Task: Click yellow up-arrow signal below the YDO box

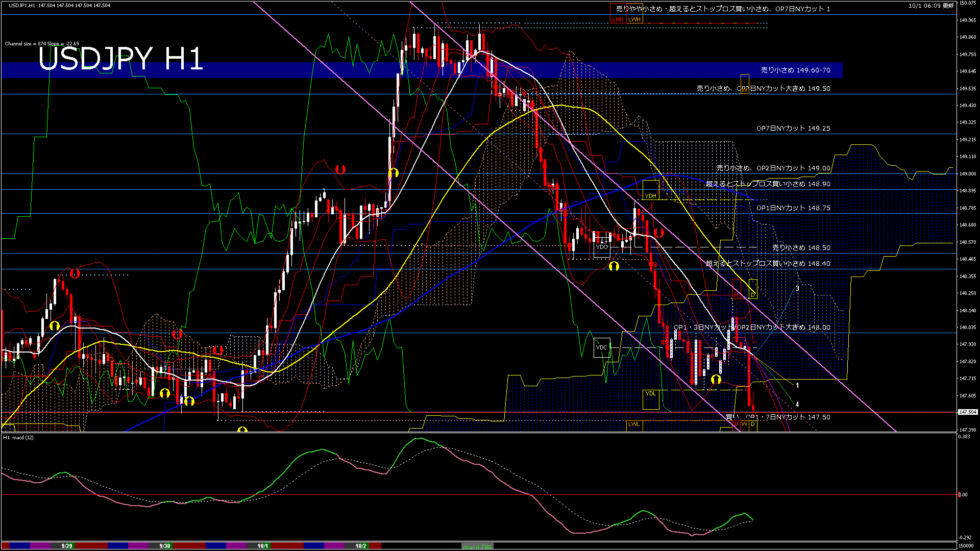Action: (614, 266)
